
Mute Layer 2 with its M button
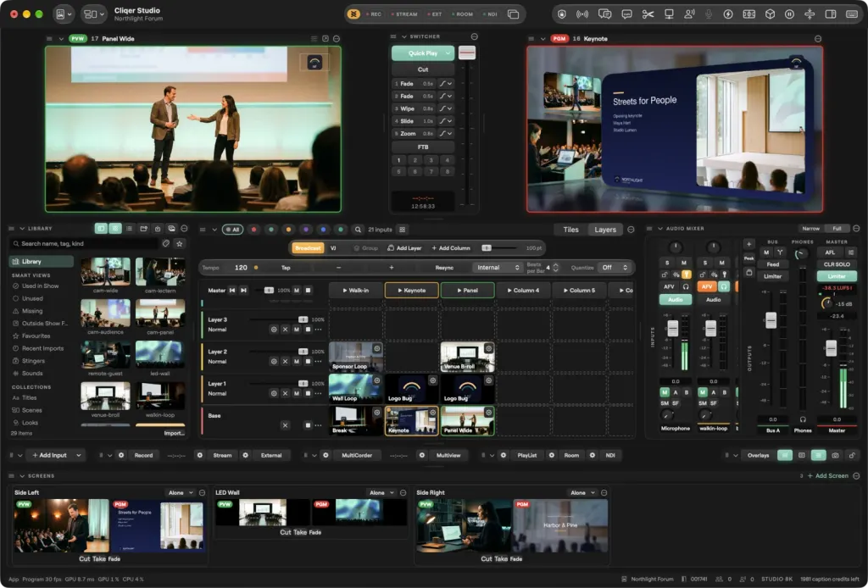(297, 361)
